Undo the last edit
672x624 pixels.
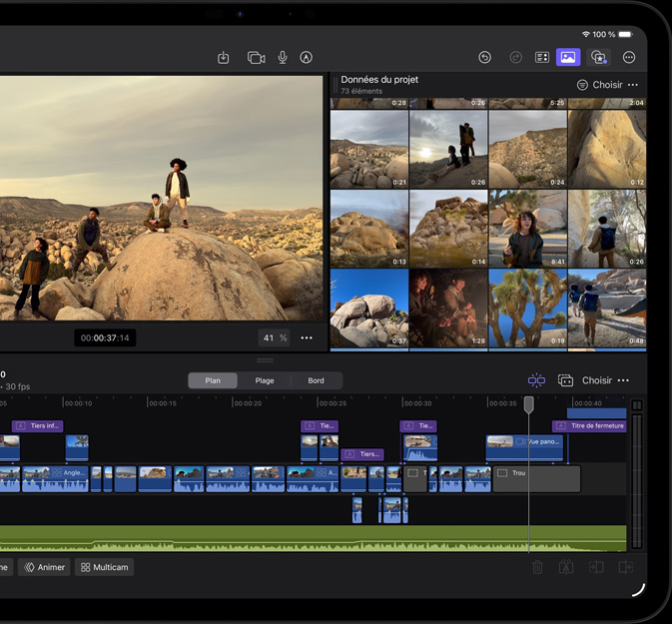tap(484, 58)
